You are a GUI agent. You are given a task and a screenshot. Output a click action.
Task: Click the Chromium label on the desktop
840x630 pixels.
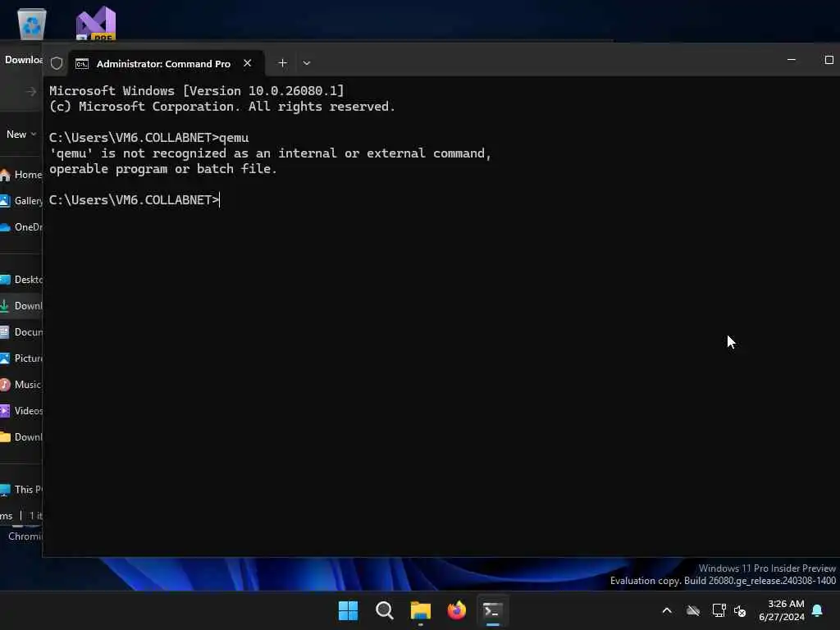[25, 536]
